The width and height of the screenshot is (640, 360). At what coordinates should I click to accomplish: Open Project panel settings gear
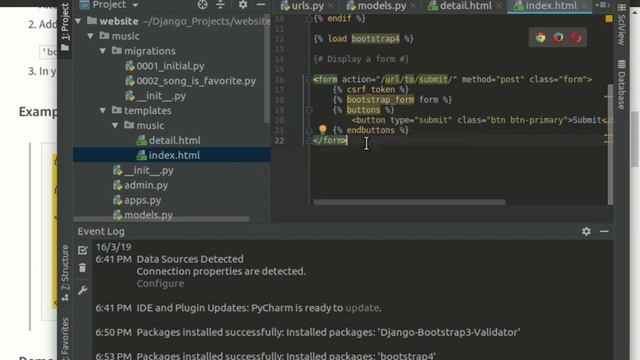[x=243, y=5]
